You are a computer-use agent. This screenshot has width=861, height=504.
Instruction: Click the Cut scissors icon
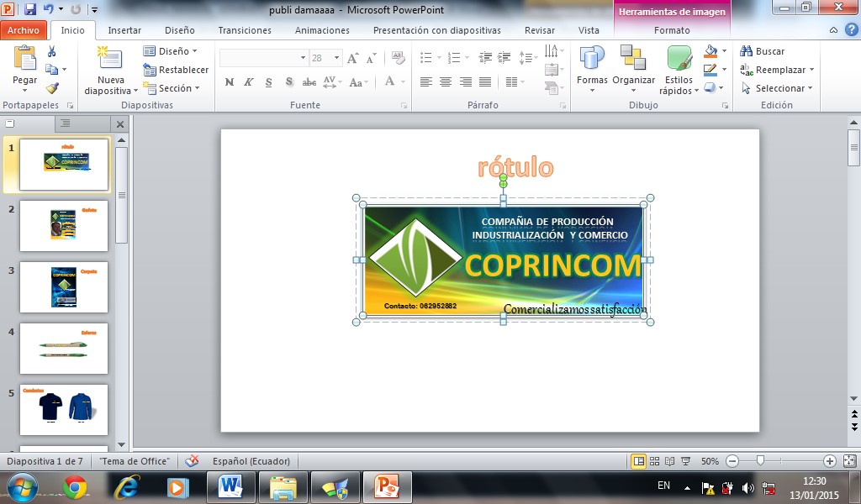(x=51, y=51)
